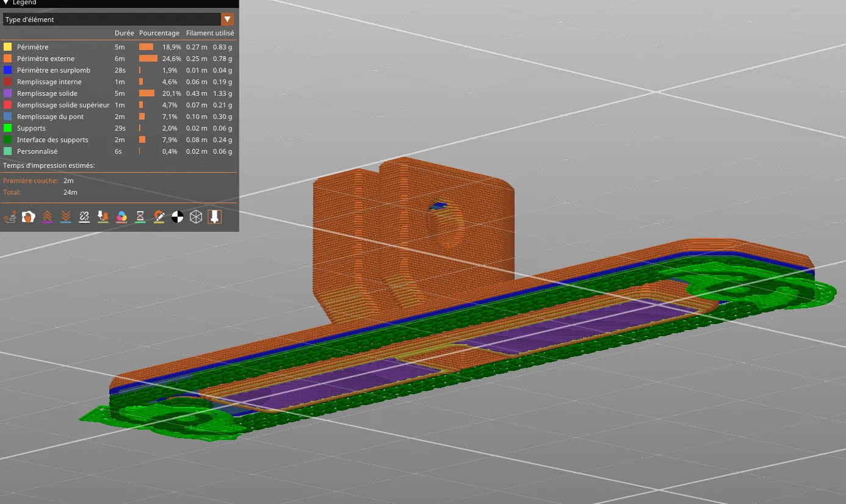Collapse the Legend panel triangle
Viewport: 846px width, 504px height.
click(5, 2)
